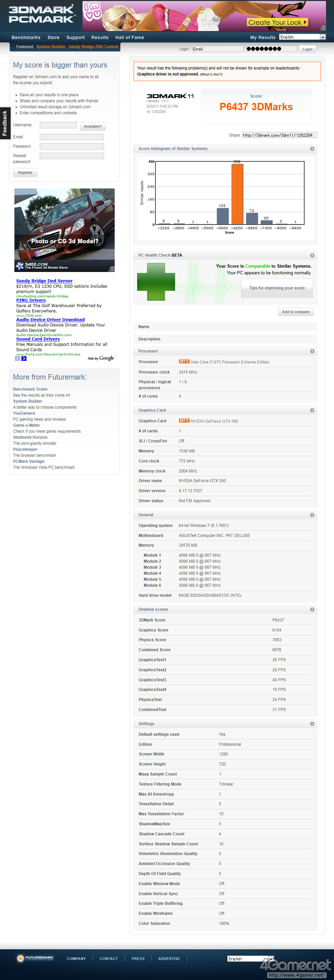Focus the Username registration field

(x=58, y=125)
